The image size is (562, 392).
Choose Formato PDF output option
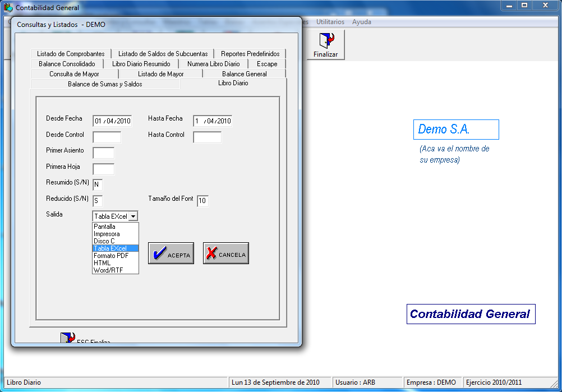click(111, 256)
